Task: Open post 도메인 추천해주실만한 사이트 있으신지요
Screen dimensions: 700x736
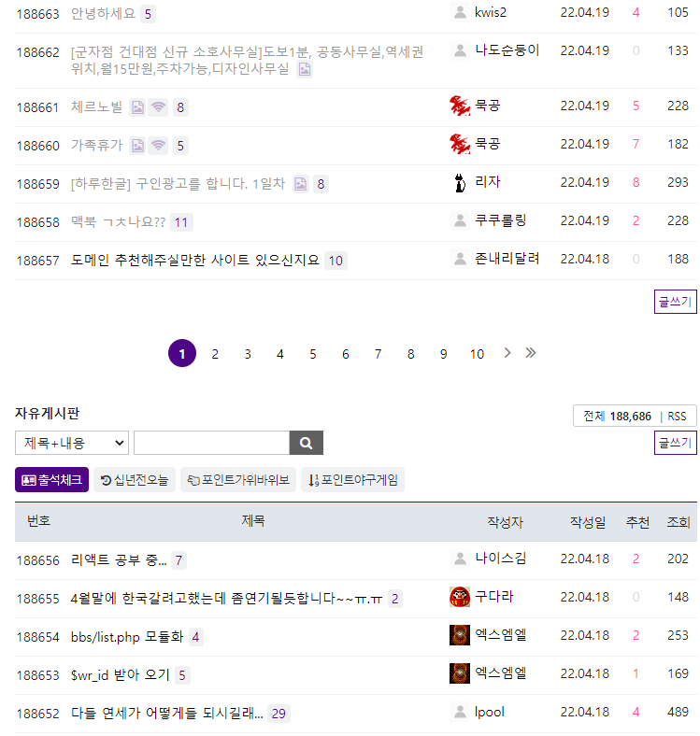Action: (x=195, y=260)
